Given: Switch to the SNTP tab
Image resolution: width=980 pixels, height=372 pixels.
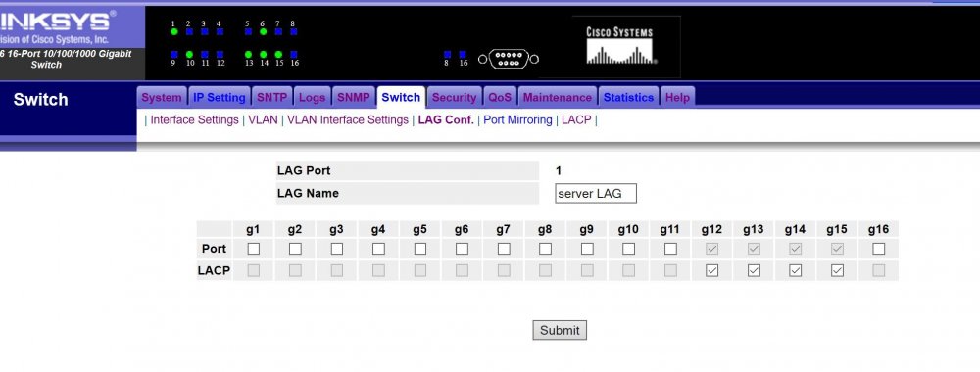Looking at the screenshot, I should coord(271,97).
